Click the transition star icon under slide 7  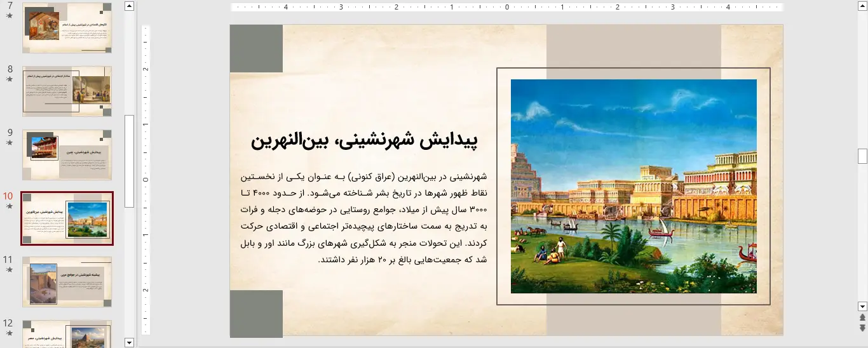[9, 16]
